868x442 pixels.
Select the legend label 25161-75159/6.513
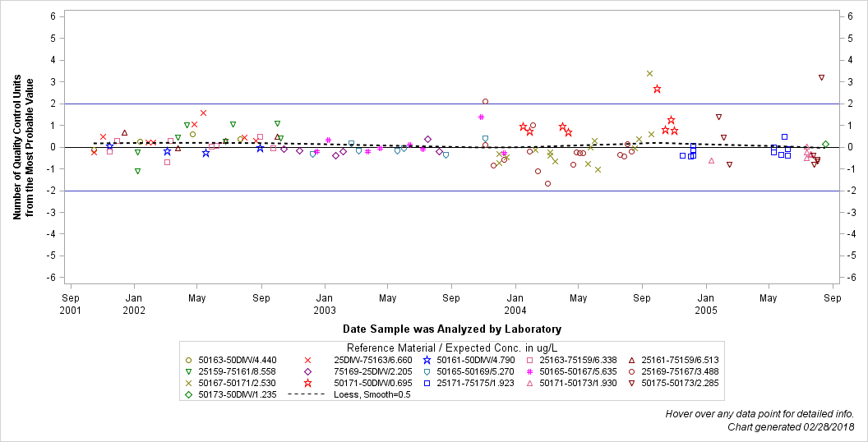pos(680,360)
